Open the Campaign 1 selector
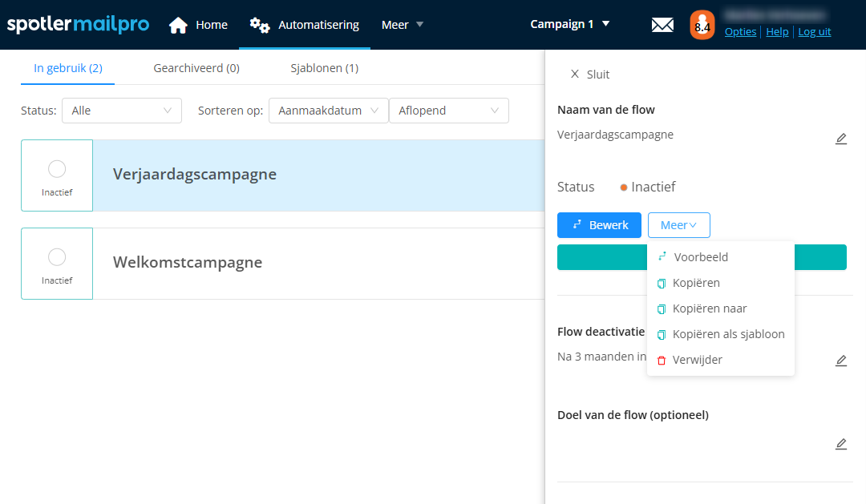Image resolution: width=866 pixels, height=504 pixels. tap(569, 24)
